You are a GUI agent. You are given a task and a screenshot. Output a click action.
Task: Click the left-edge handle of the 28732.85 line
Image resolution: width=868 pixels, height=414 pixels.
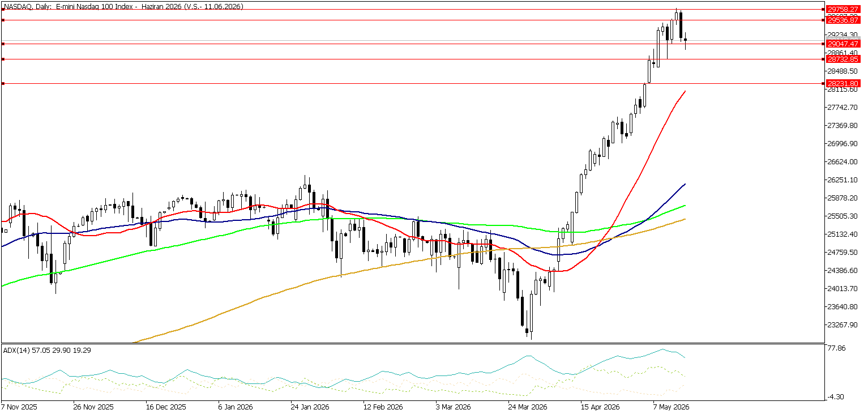3,59
